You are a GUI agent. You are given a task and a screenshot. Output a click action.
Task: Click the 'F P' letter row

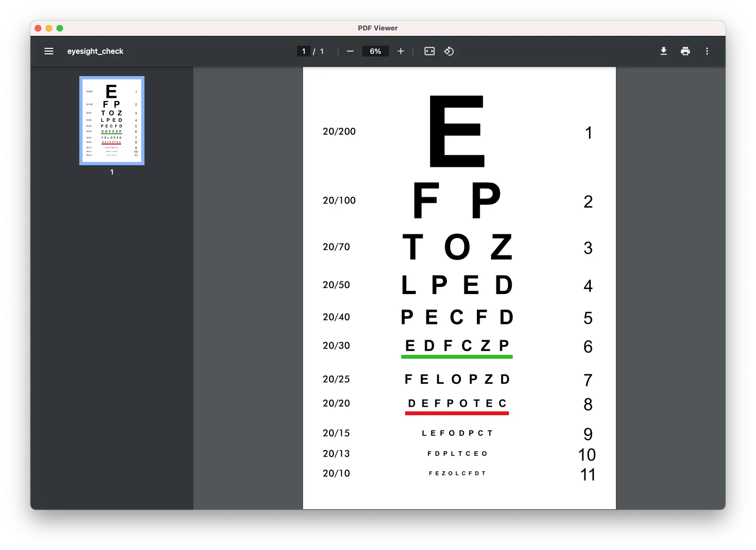pyautogui.click(x=457, y=201)
